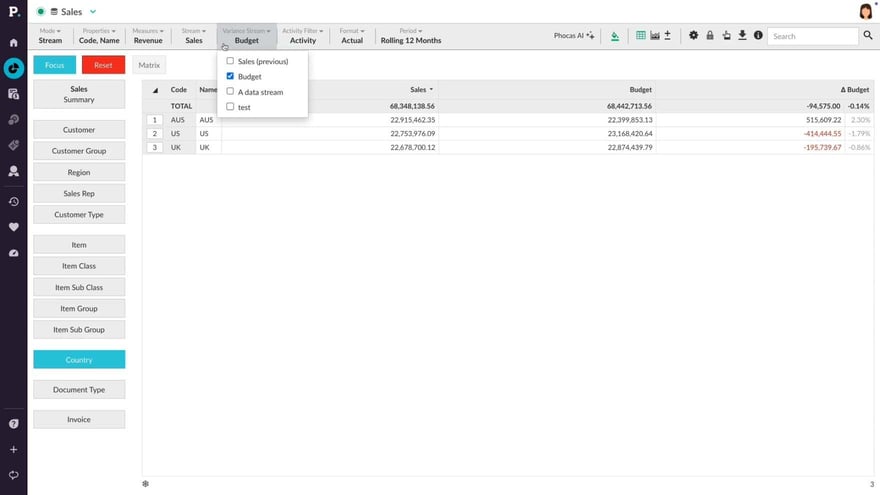Image resolution: width=880 pixels, height=495 pixels.
Task: Select the Customer Group dimension button
Action: pos(79,151)
